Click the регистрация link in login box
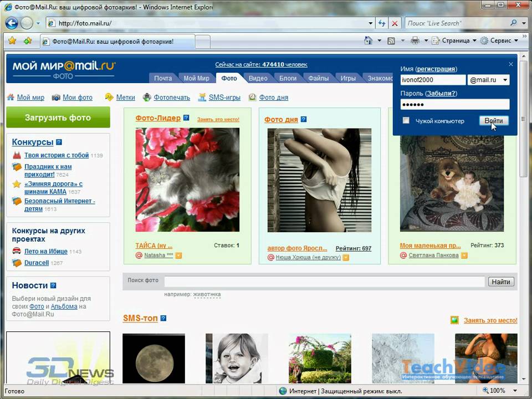This screenshot has height=399, width=532. click(436, 69)
